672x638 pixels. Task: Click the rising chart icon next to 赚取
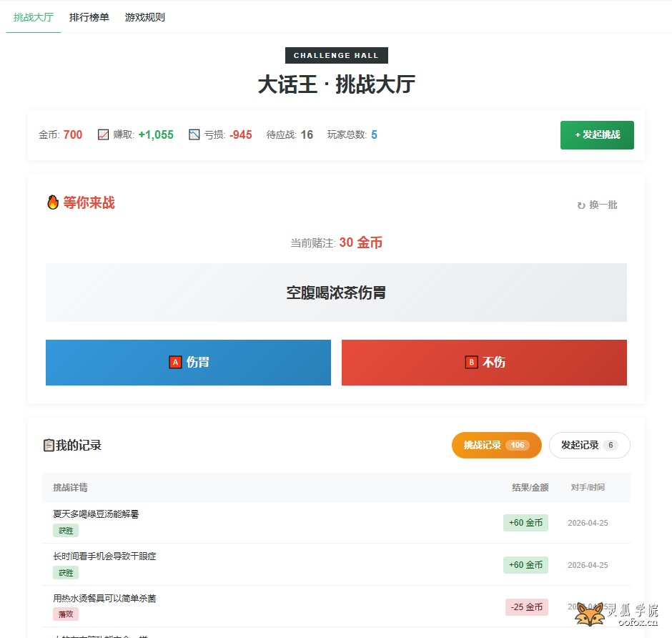click(x=103, y=134)
